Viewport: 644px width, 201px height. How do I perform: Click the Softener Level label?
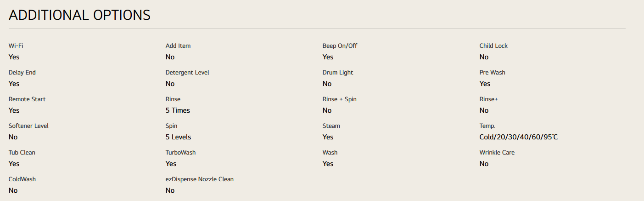28,126
